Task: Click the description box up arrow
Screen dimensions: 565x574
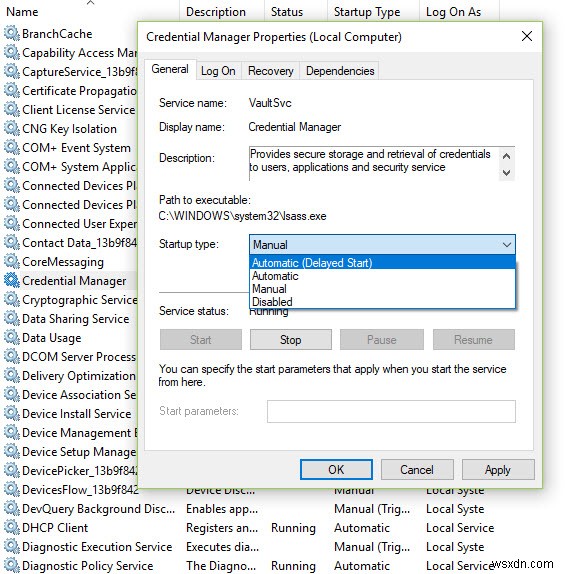Action: pos(506,156)
